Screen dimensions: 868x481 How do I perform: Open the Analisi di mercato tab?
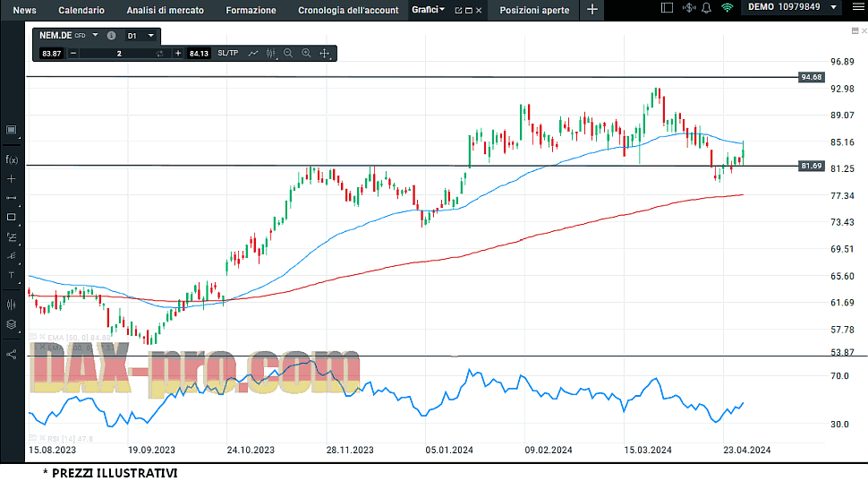[165, 10]
